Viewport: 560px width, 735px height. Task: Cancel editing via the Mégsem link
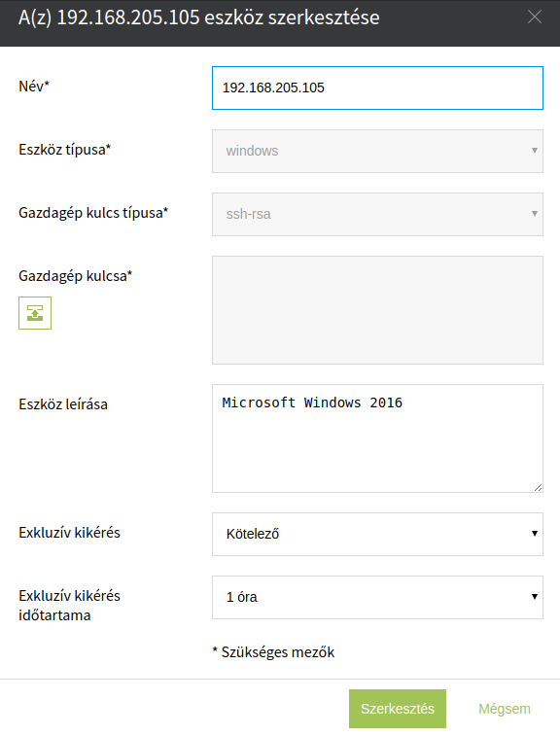tap(505, 709)
